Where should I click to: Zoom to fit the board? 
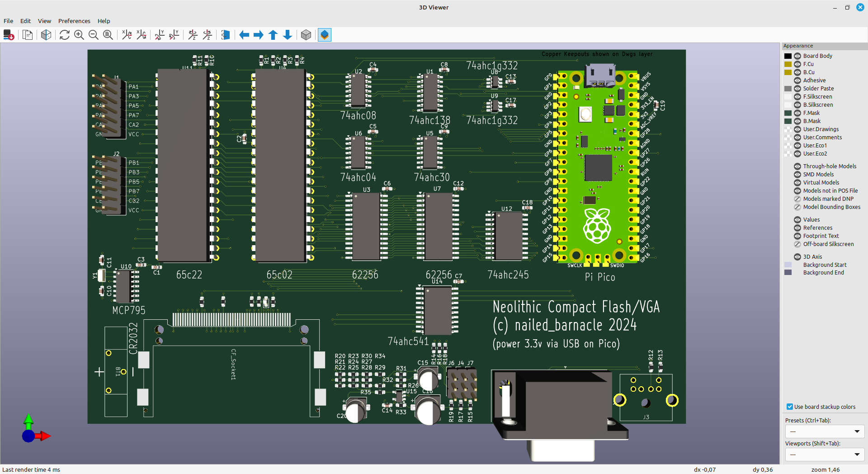coord(108,35)
